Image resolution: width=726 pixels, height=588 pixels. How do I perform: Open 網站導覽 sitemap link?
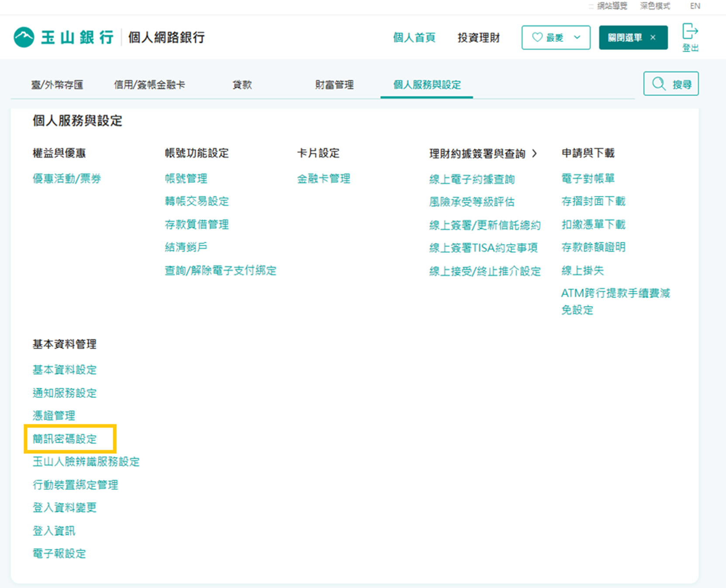click(612, 6)
